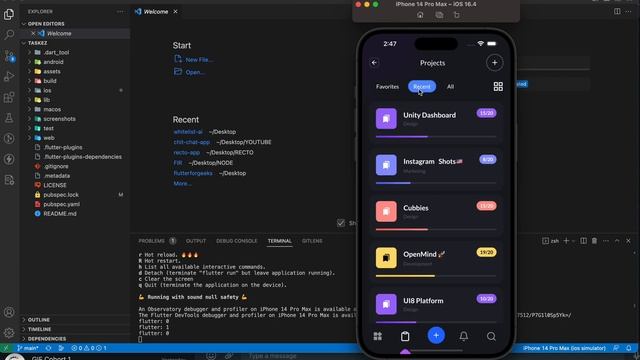The height and width of the screenshot is (360, 640).
Task: Click the main branch in status bar
Action: [x=28, y=348]
